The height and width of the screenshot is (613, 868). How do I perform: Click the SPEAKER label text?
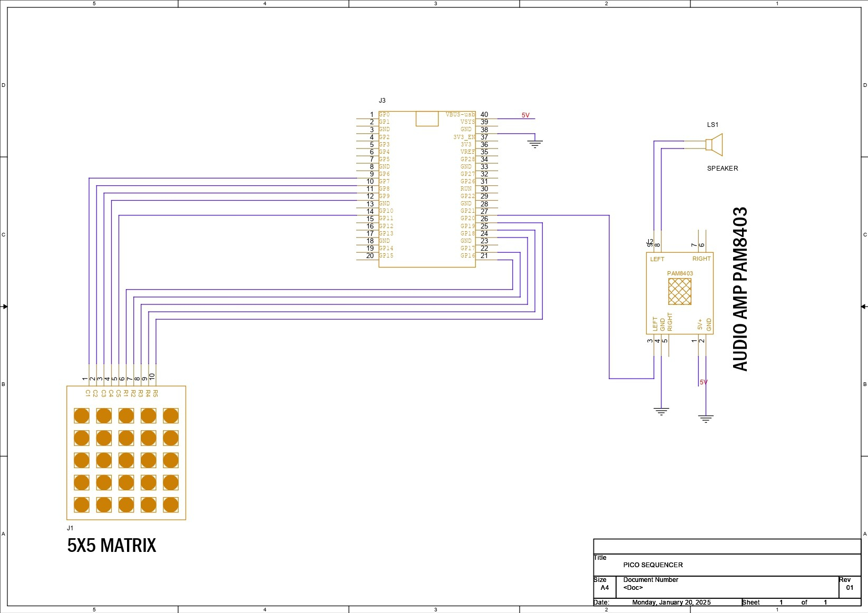tap(723, 169)
